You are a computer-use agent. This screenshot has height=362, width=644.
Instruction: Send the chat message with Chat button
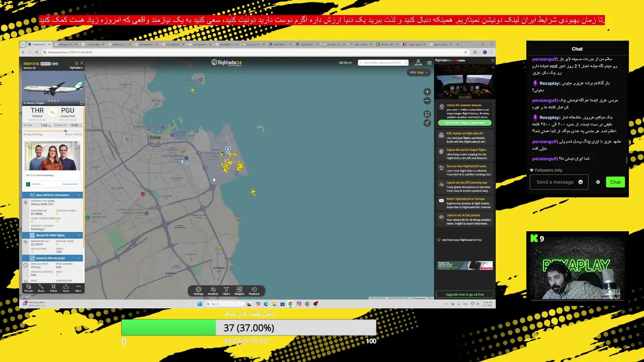[x=615, y=182]
